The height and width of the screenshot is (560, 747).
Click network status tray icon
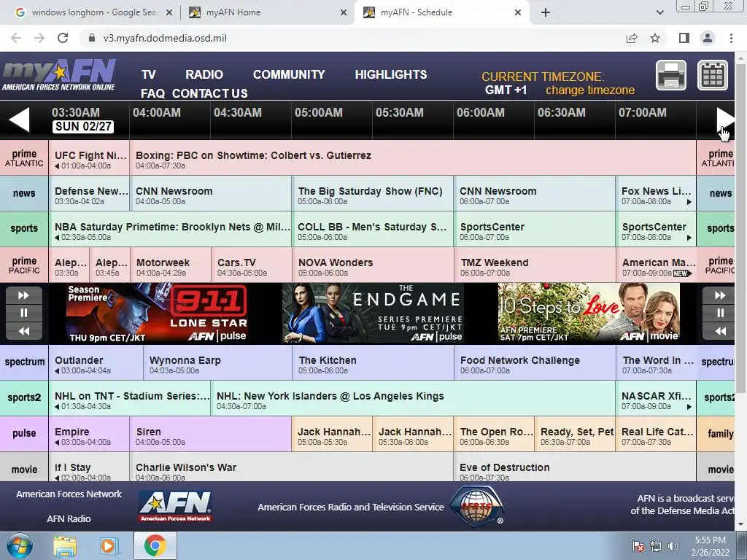(x=656, y=546)
